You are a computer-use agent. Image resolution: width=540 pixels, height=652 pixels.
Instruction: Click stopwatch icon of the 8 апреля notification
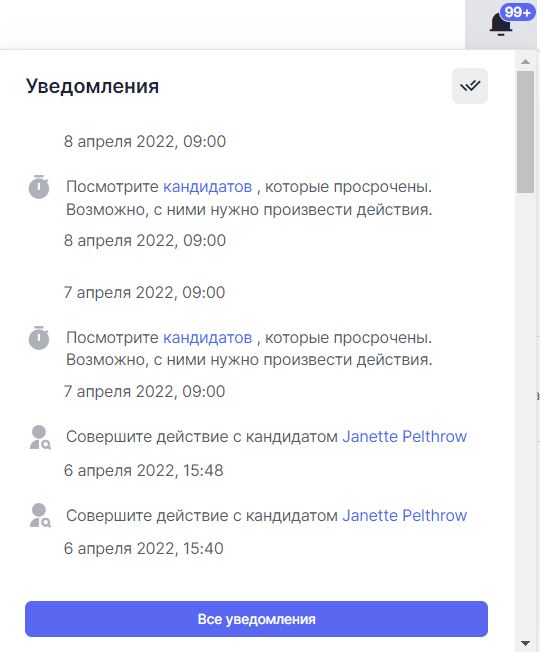tap(39, 187)
